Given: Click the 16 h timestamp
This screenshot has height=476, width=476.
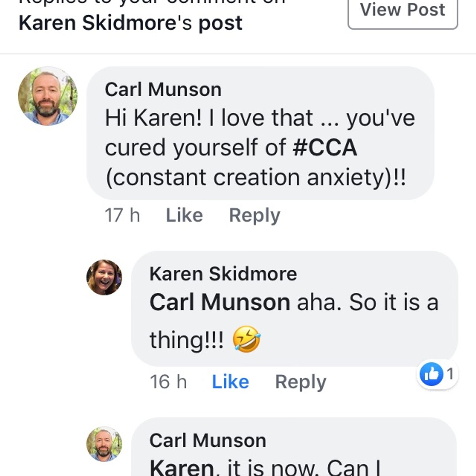Looking at the screenshot, I should click(168, 382).
